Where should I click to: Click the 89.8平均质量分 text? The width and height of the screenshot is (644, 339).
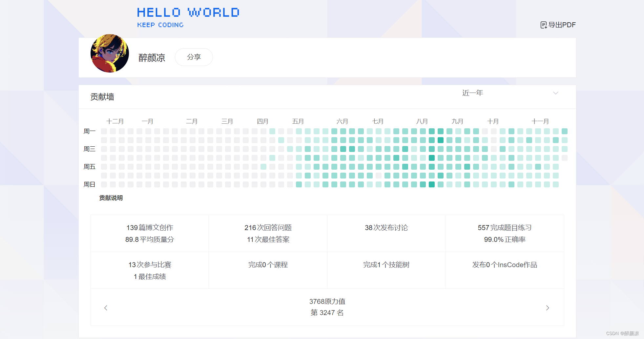pyautogui.click(x=150, y=240)
